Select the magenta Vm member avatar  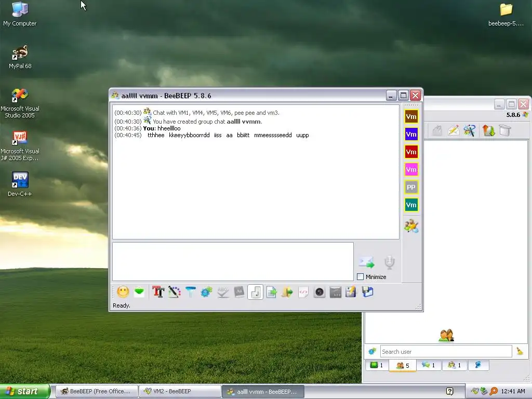click(411, 170)
